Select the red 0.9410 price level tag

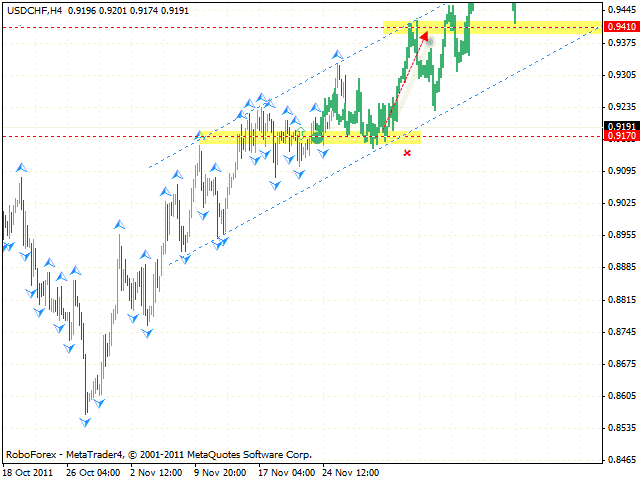point(621,27)
